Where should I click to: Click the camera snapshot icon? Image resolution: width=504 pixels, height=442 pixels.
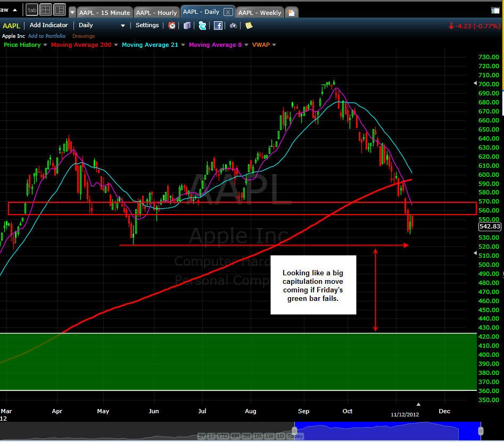(x=233, y=26)
